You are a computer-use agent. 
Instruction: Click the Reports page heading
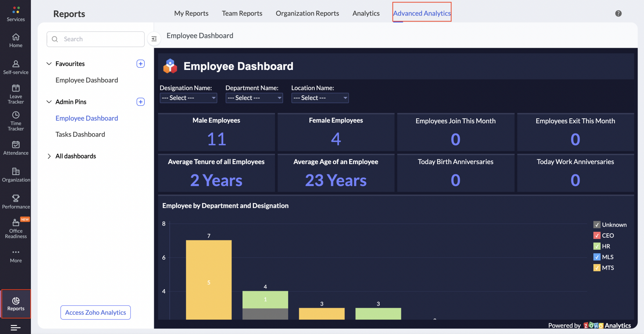point(69,14)
